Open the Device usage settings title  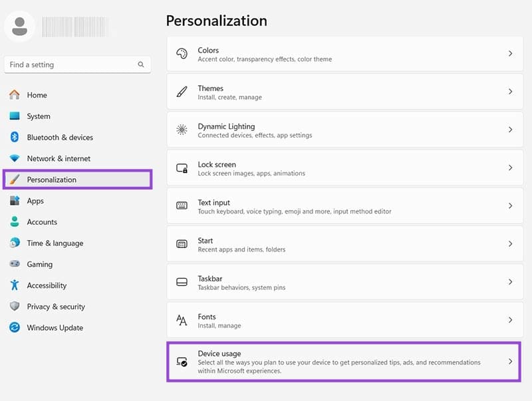tap(219, 354)
